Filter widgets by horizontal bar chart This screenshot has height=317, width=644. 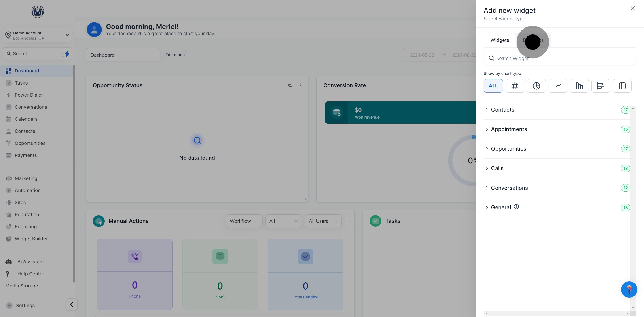click(x=600, y=86)
